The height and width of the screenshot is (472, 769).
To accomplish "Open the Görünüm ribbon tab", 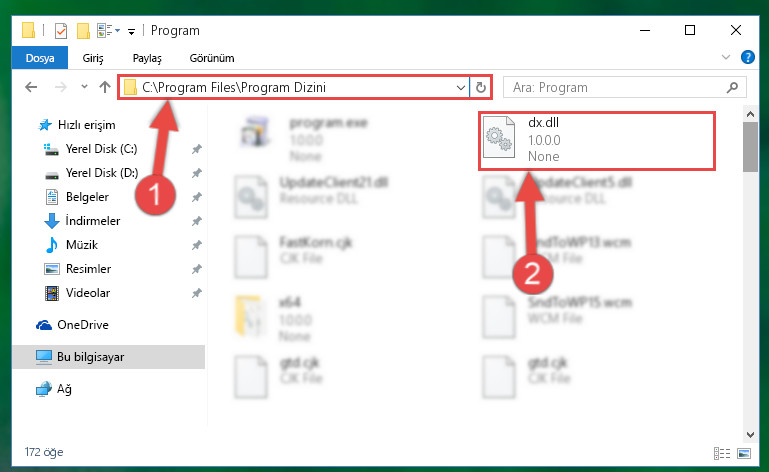I will [x=212, y=58].
